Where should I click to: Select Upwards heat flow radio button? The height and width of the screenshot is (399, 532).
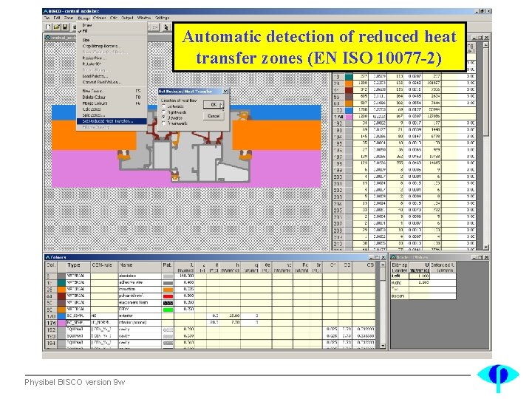coord(163,117)
